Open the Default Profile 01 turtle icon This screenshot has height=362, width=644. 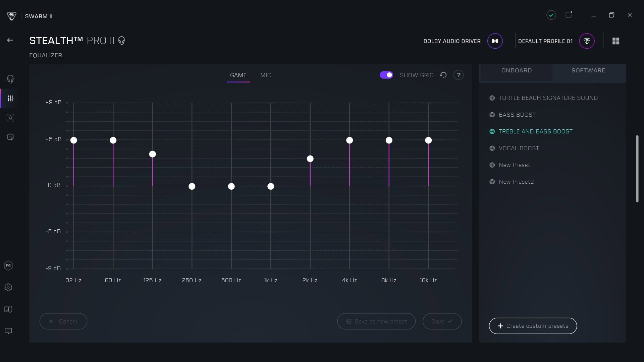(x=587, y=41)
